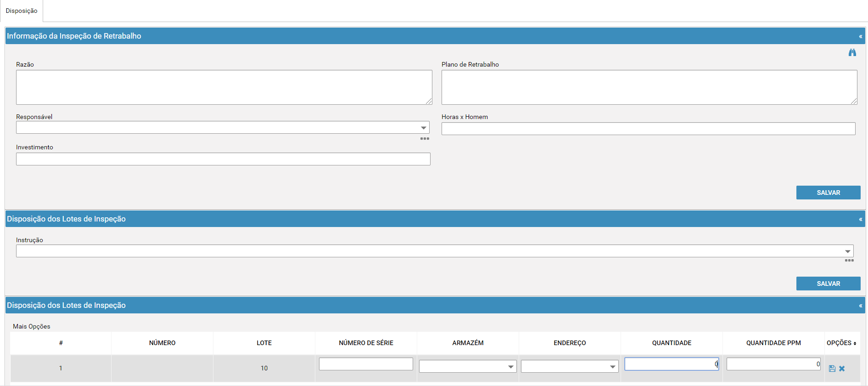This screenshot has height=386, width=868.
Task: Select the Disposição tab
Action: coord(22,11)
